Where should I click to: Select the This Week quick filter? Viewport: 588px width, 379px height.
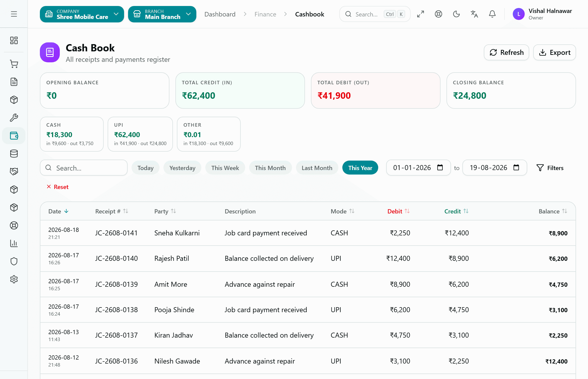point(225,168)
